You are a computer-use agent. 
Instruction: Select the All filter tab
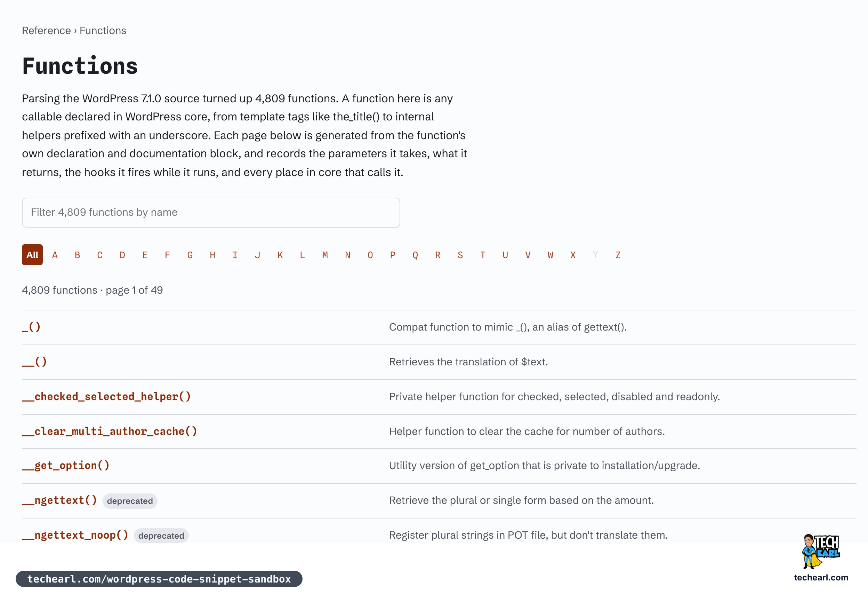click(32, 255)
